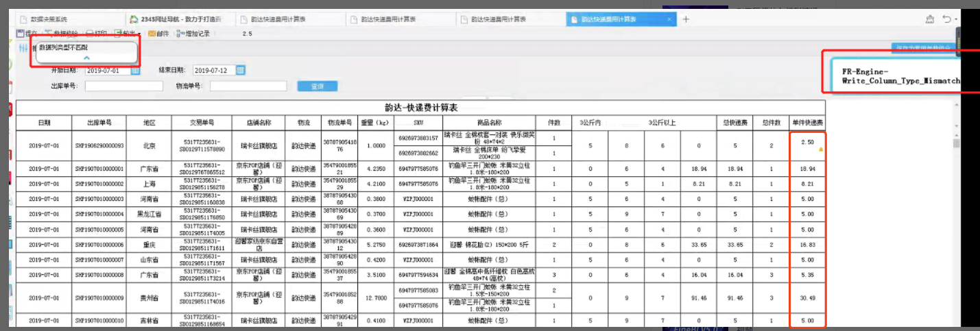The image size is (980, 331).
Task: Close the active 韵达快递费用计算表 tab
Action: point(668,19)
